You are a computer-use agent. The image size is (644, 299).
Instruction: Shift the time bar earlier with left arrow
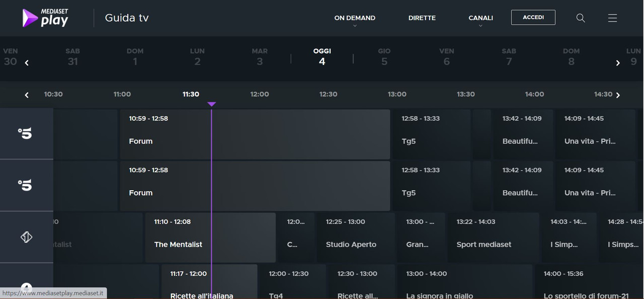pos(27,95)
